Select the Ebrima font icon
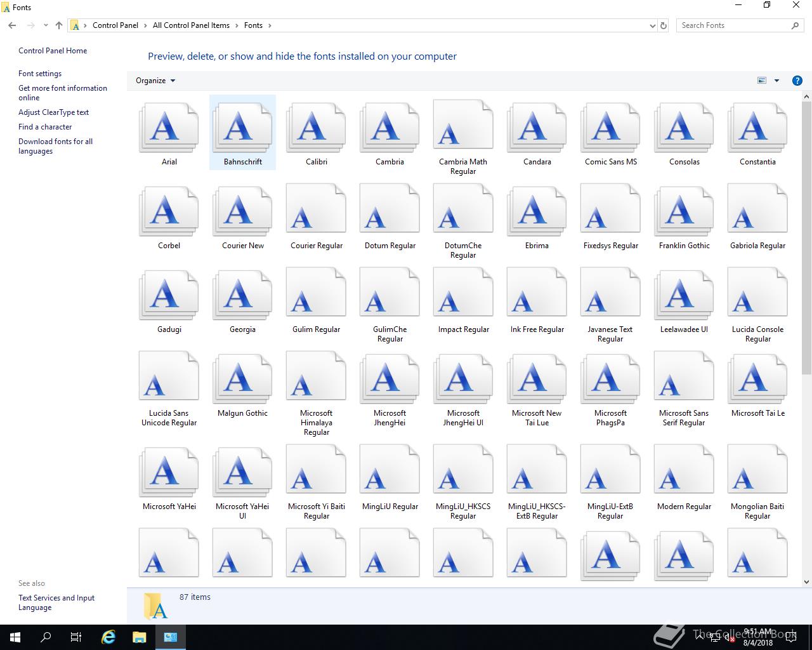Image resolution: width=812 pixels, height=650 pixels. click(x=537, y=210)
